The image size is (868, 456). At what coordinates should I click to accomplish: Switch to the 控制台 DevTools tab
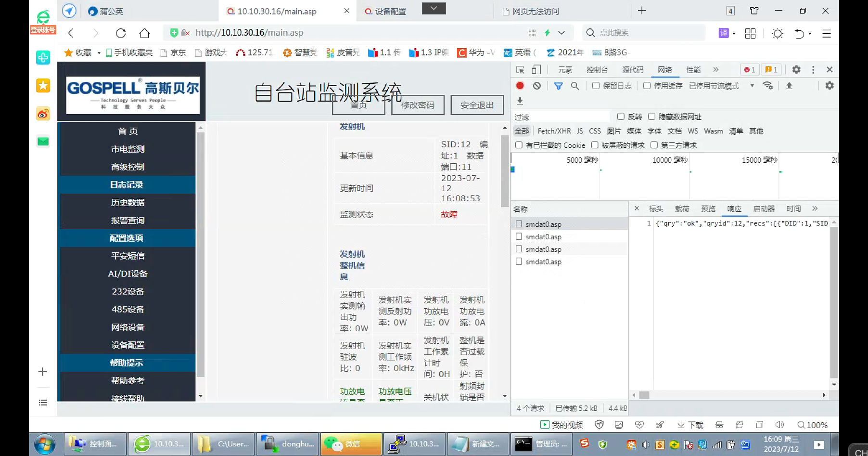click(597, 70)
